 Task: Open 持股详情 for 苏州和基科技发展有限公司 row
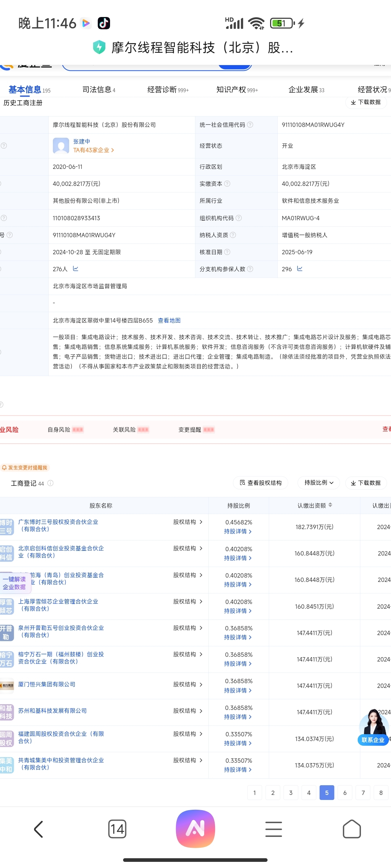(238, 717)
